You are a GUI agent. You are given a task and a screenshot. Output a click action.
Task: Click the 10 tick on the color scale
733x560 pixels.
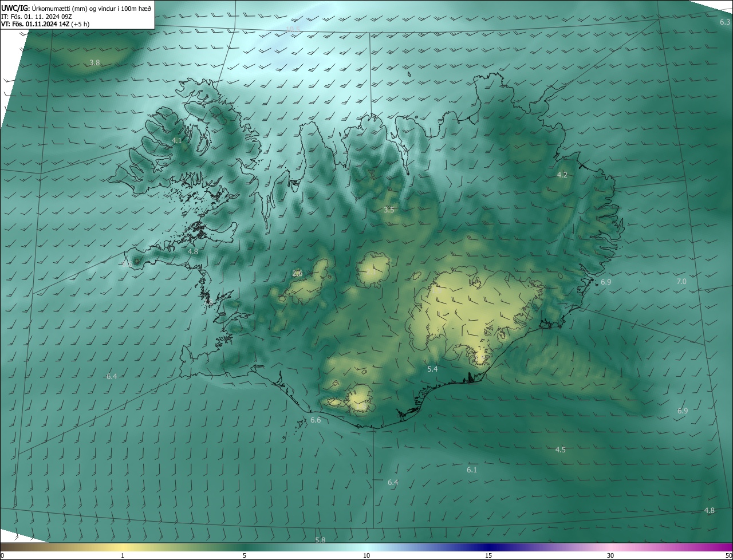(366, 555)
